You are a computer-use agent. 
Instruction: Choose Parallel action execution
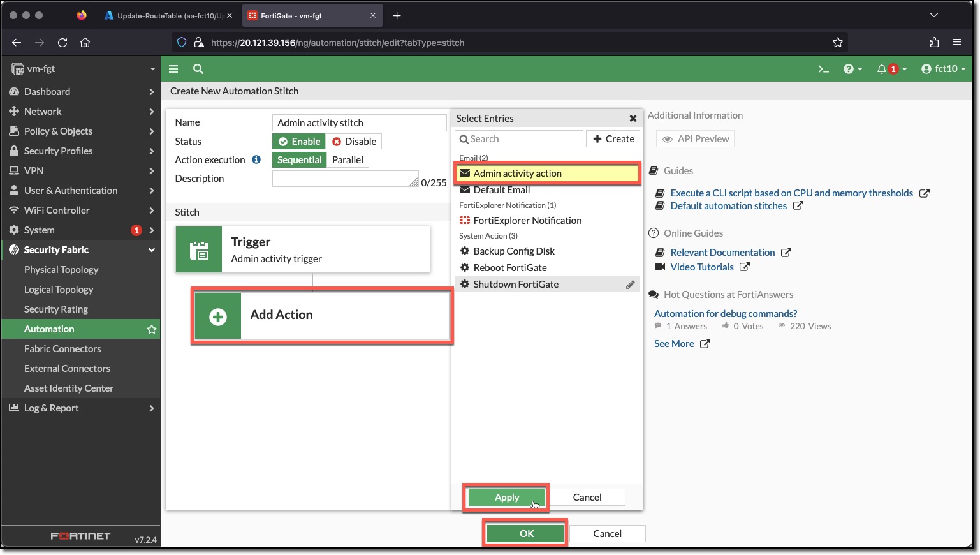[x=347, y=160]
